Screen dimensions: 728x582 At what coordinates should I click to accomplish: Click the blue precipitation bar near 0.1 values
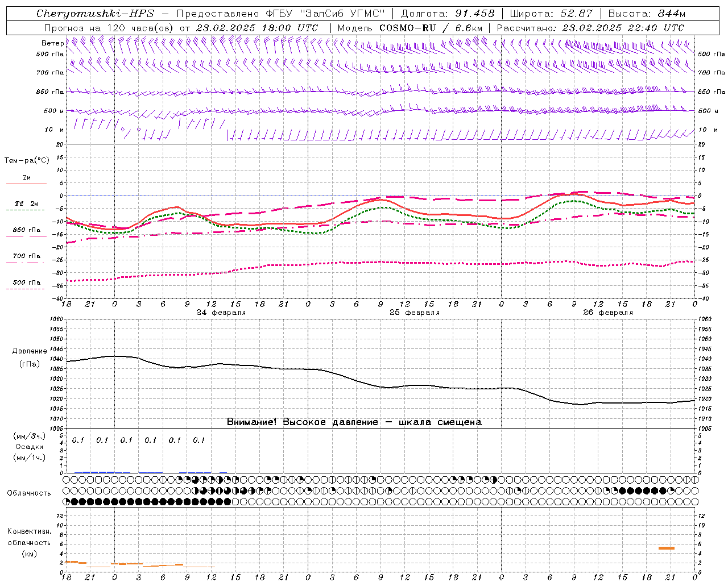[98, 472]
